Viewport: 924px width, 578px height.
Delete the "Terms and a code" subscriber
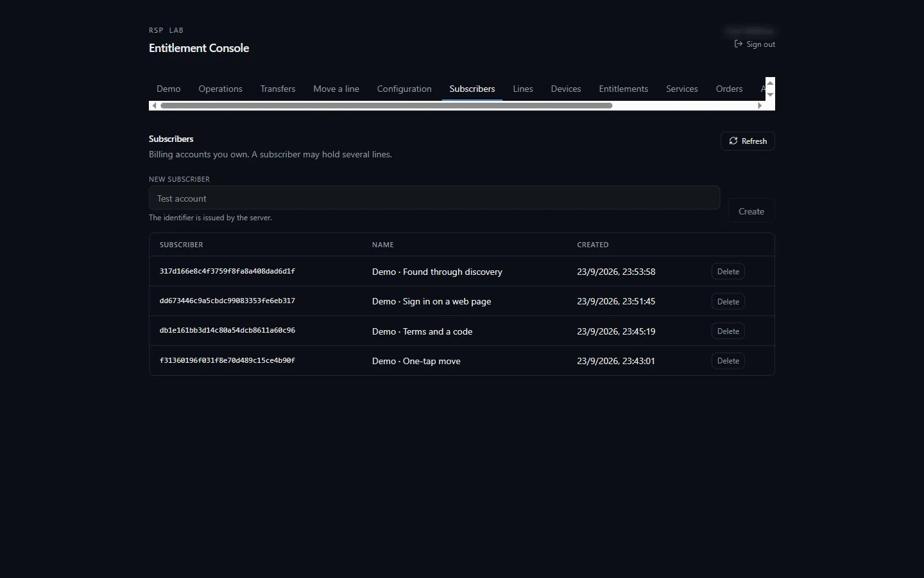coord(728,331)
